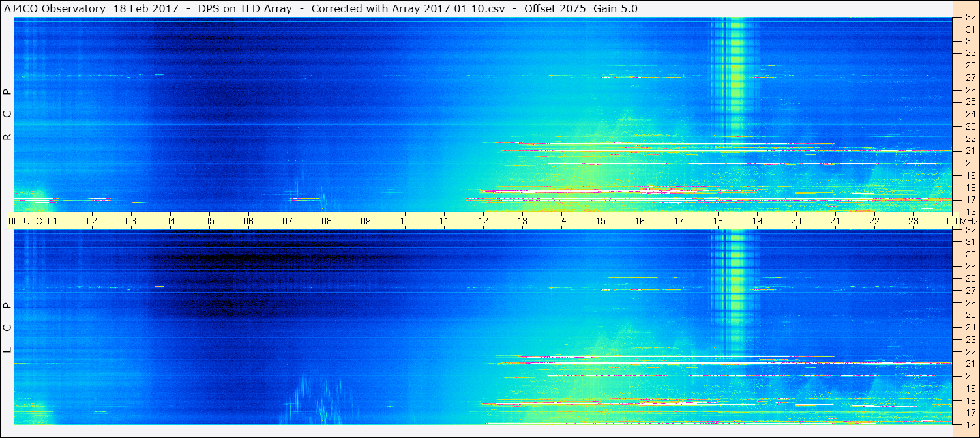Select the 03 hour marker on time axis
Image resolution: width=980 pixels, height=438 pixels.
click(131, 221)
